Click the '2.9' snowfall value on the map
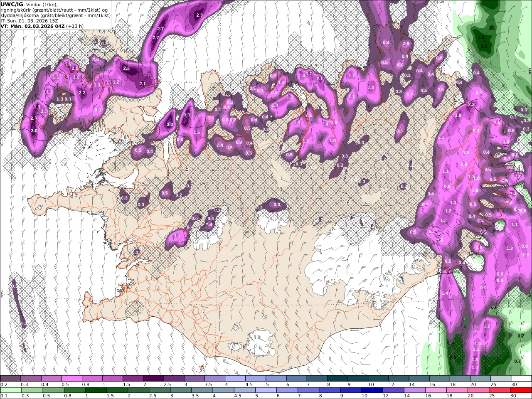The width and height of the screenshot is (532, 399). [126, 69]
